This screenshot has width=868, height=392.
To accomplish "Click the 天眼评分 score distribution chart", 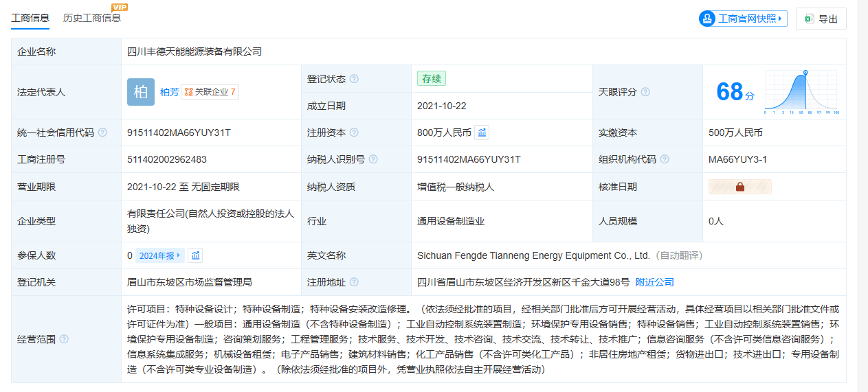I will click(x=801, y=91).
